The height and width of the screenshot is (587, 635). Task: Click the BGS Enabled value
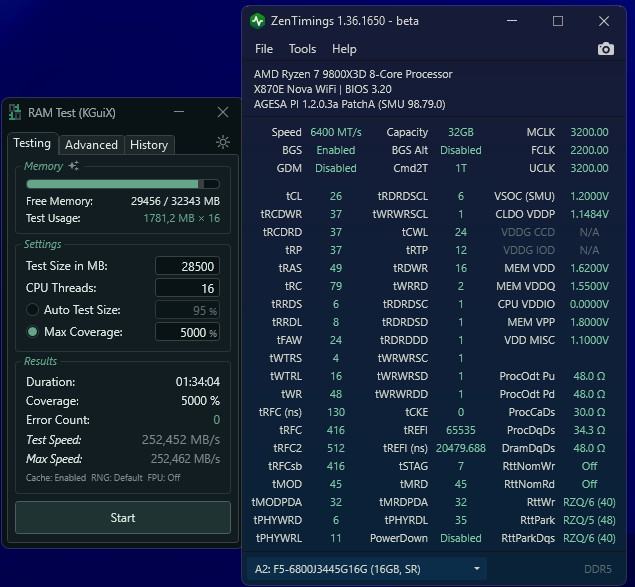click(x=336, y=150)
